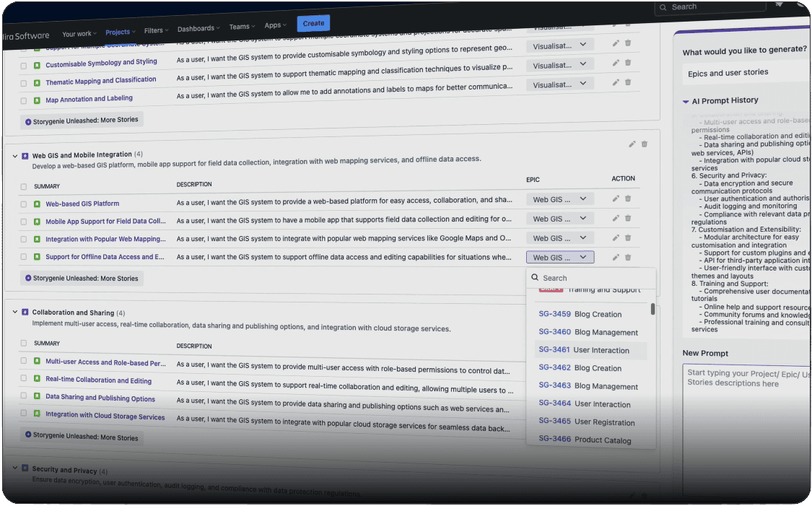Click the Create button
This screenshot has width=812, height=506.
(x=313, y=22)
